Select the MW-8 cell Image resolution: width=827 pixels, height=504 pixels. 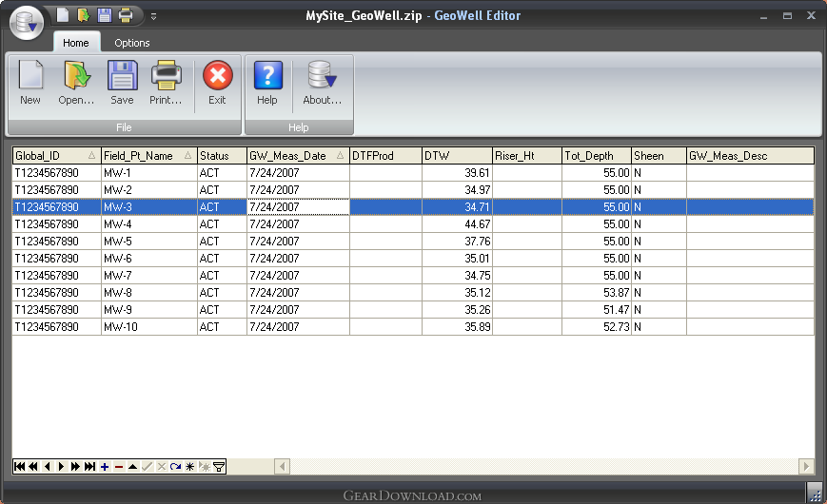[148, 293]
